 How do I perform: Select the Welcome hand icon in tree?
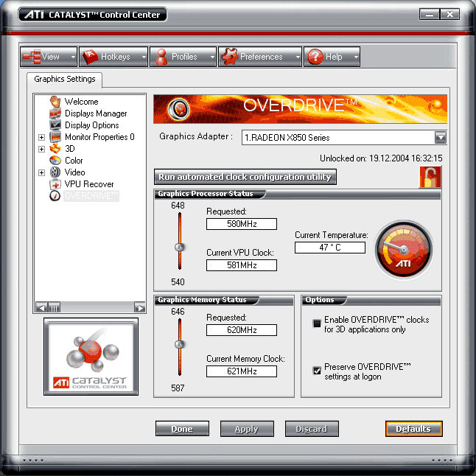pyautogui.click(x=55, y=102)
